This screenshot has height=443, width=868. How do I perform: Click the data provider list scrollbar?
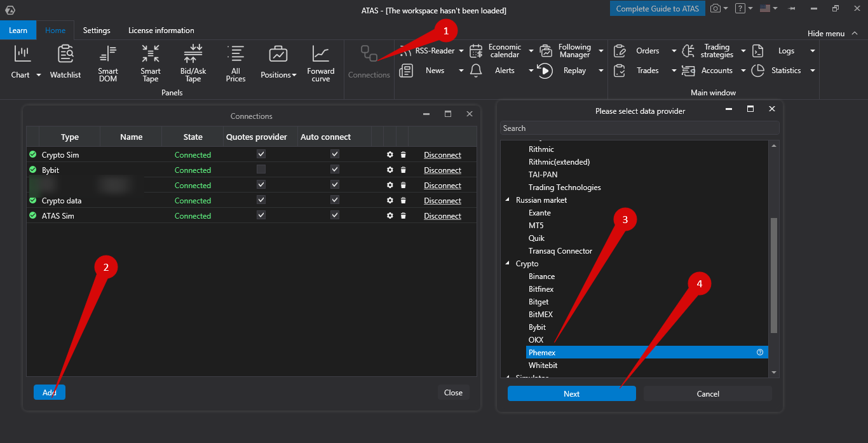pos(774,275)
